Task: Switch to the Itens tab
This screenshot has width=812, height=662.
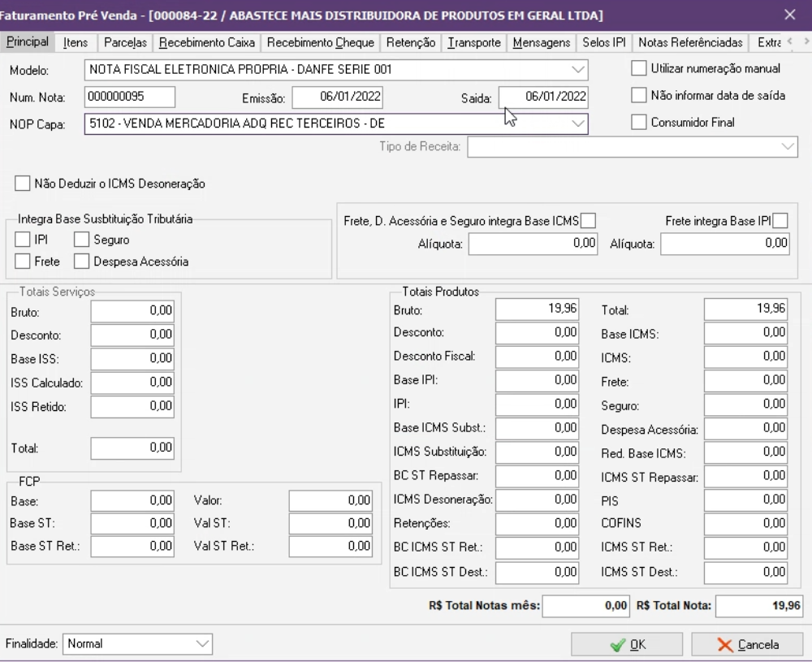Action: tap(76, 42)
